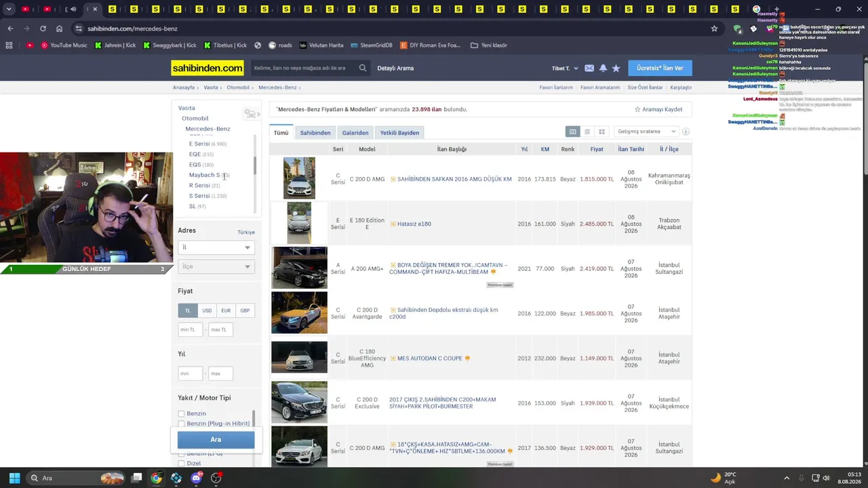Bookmark this page with the star
Screen dimensions: 868x488
pyautogui.click(x=714, y=28)
